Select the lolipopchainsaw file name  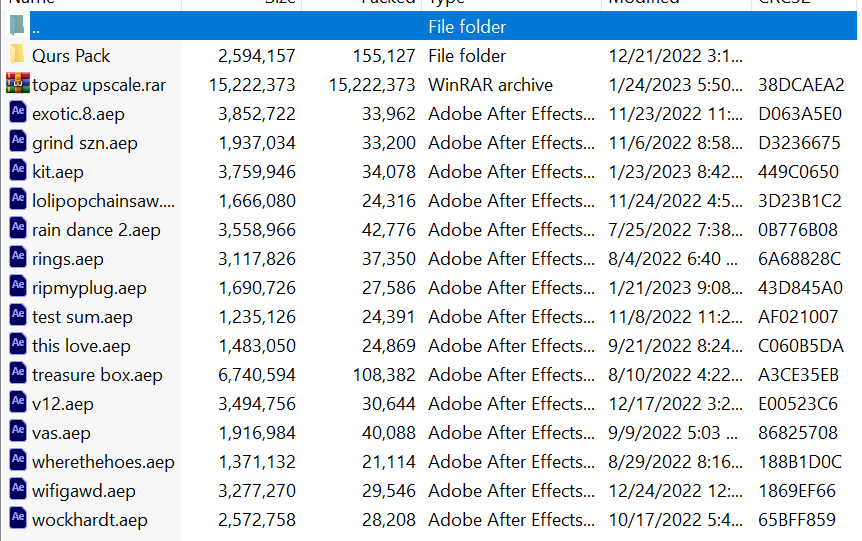click(103, 201)
